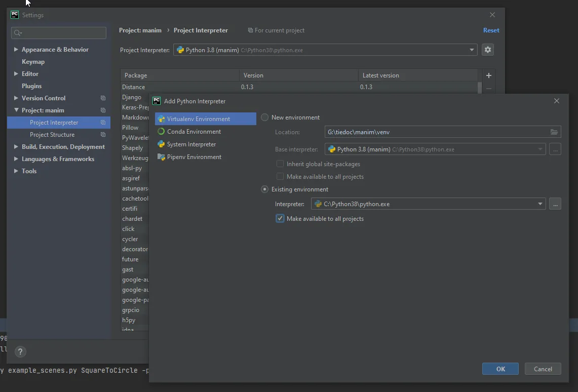This screenshot has height=392, width=578.
Task: Click the Reset link in Settings
Action: pyautogui.click(x=491, y=30)
